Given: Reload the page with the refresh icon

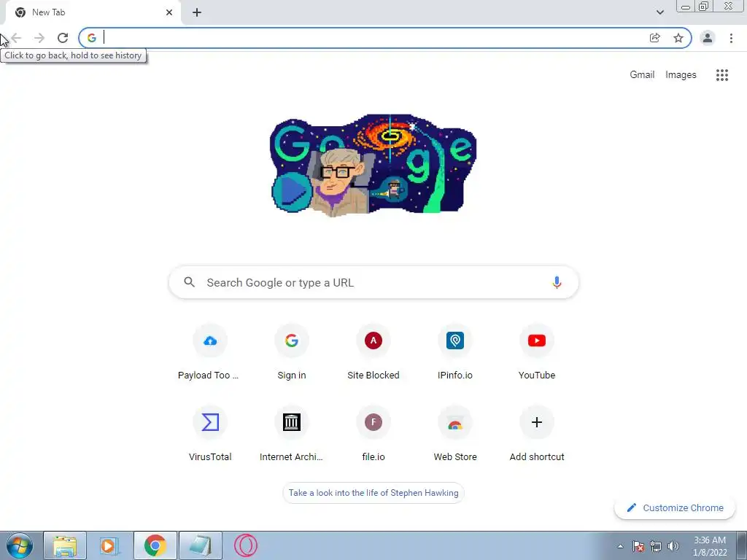Looking at the screenshot, I should (63, 38).
